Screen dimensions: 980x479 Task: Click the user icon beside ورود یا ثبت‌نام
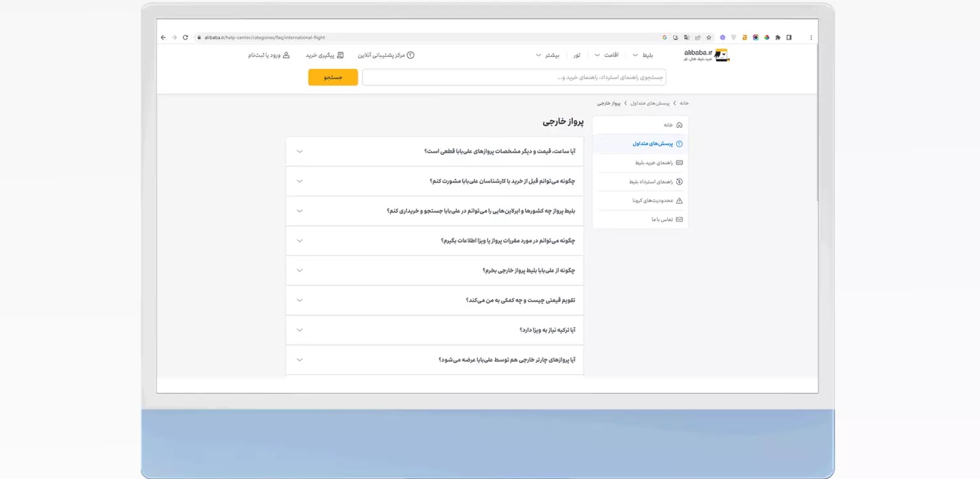coord(286,55)
